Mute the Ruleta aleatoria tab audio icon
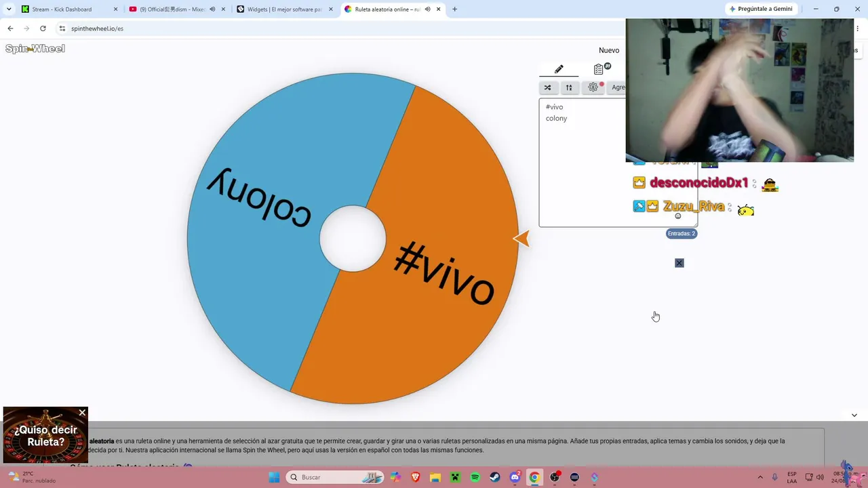The image size is (868, 488). [427, 9]
